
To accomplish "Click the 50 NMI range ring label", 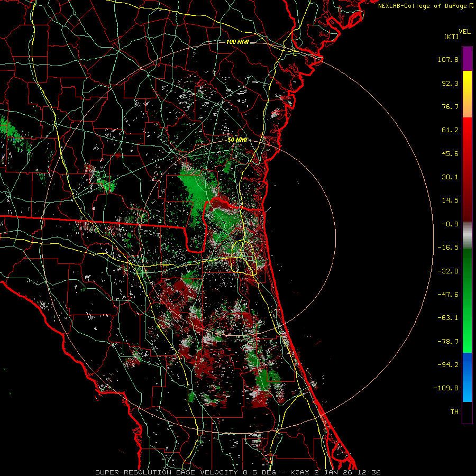I will pos(237,140).
